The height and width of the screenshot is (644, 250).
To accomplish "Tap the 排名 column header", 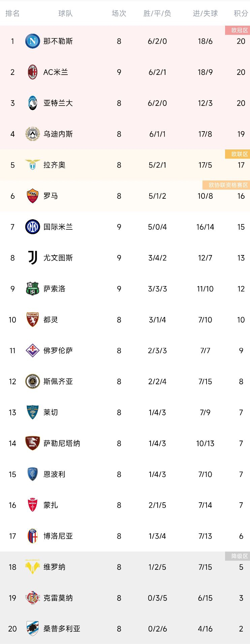I will coord(12,13).
